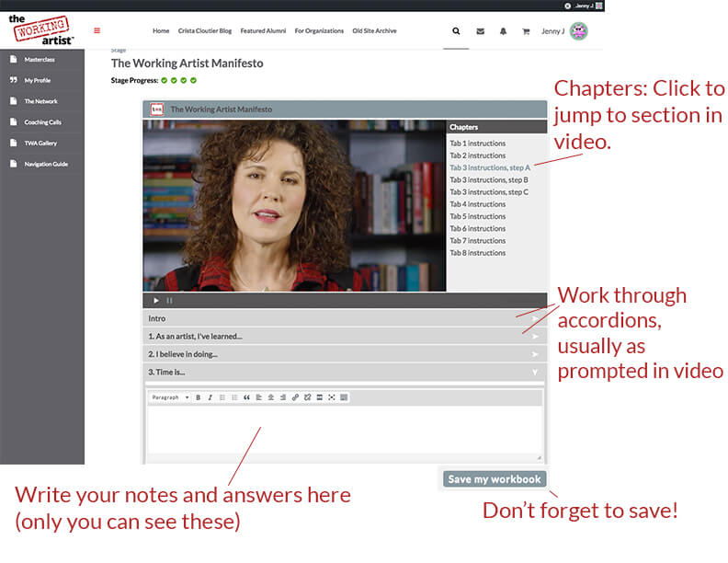Image resolution: width=728 pixels, height=563 pixels.
Task: Open Featured Alumni in top navigation
Action: (263, 31)
